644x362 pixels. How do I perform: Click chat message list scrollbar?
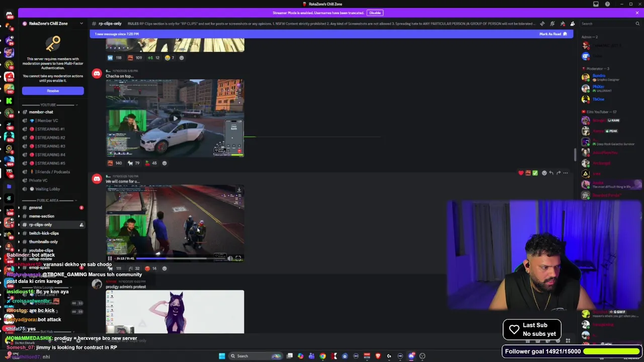click(x=576, y=155)
